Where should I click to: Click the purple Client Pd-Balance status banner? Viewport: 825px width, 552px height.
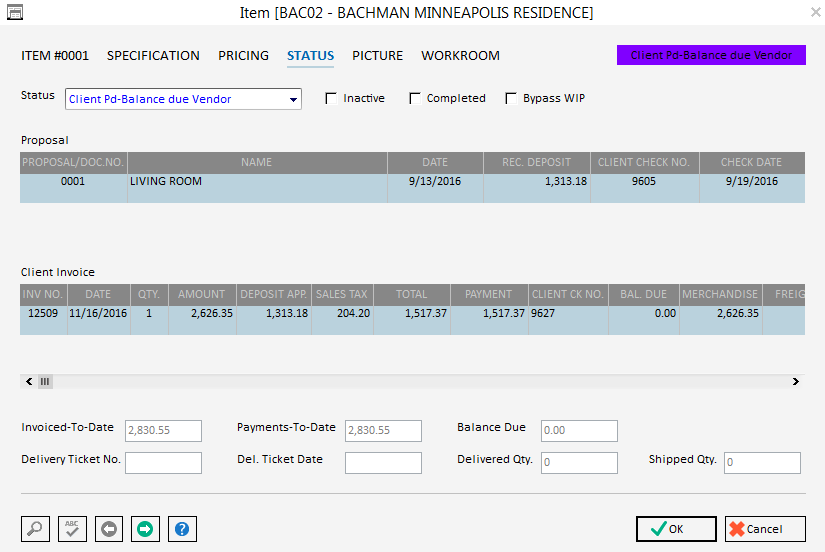(x=711, y=55)
